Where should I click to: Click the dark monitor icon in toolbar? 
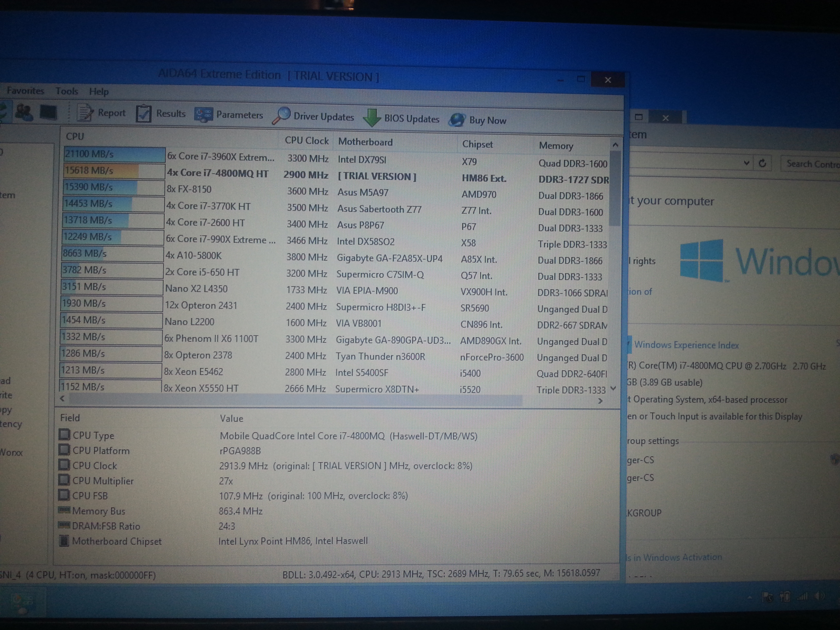tap(48, 113)
